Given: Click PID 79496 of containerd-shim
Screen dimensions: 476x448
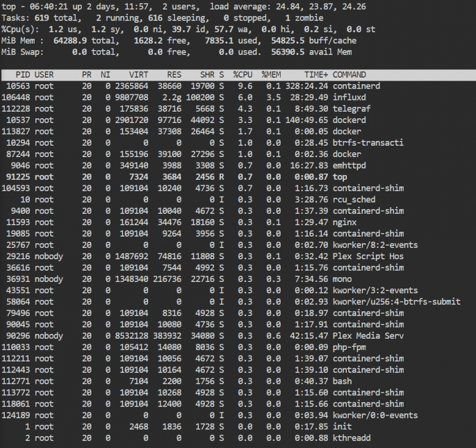Looking at the screenshot, I should [18, 313].
